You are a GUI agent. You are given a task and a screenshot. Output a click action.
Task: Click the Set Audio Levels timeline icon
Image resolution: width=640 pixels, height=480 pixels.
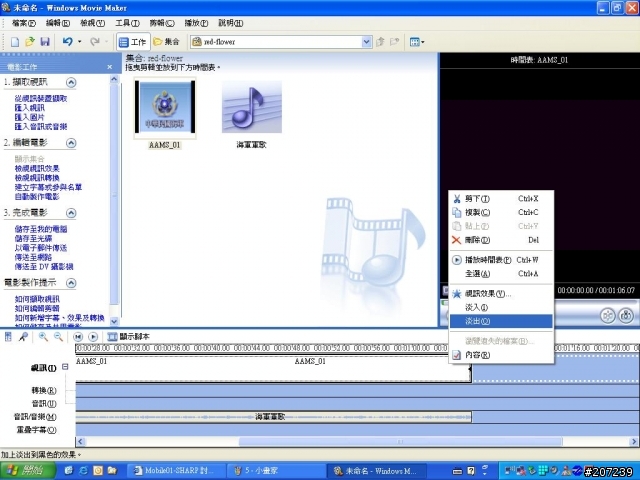[x=8, y=337]
